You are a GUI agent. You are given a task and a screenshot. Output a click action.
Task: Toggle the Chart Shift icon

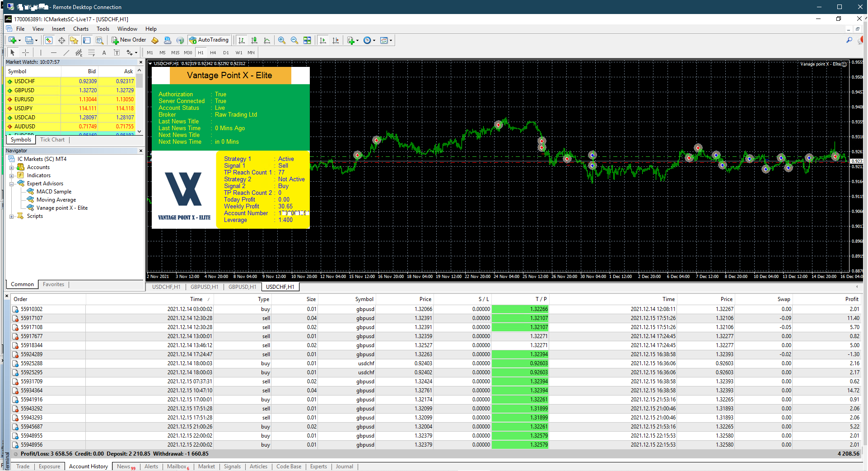pos(336,40)
